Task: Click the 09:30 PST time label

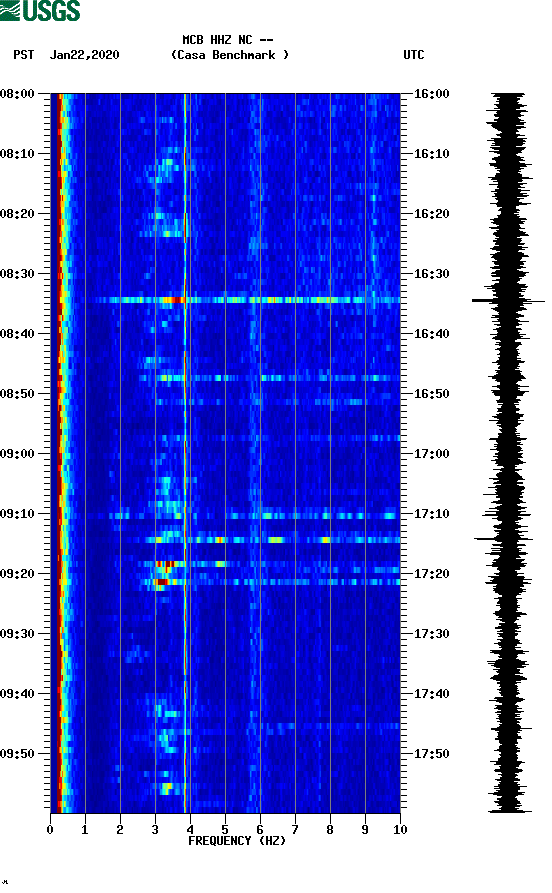Action: [x=17, y=634]
